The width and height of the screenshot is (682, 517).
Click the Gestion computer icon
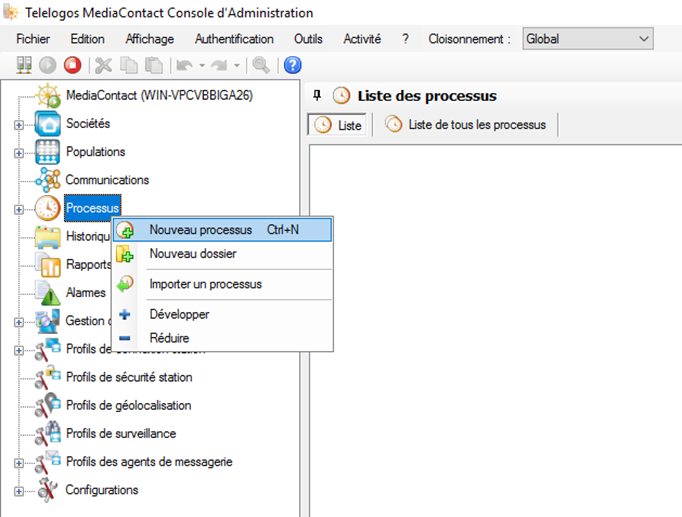click(x=48, y=321)
